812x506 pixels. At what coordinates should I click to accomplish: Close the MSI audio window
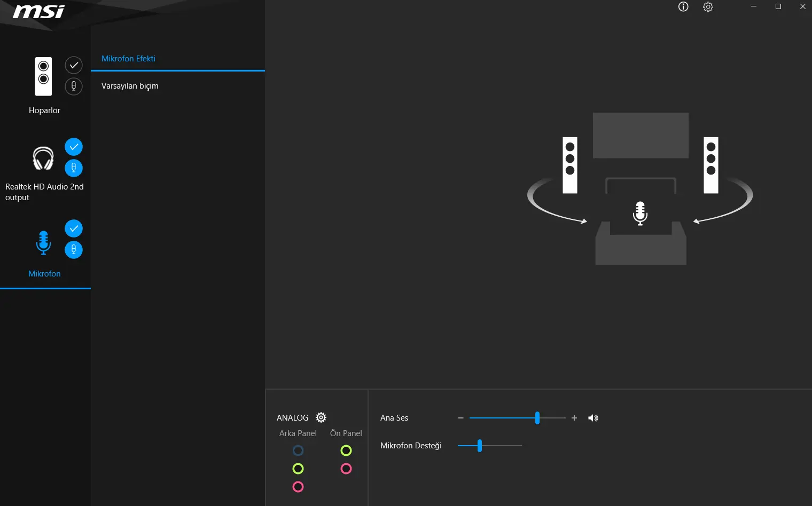(x=803, y=6)
